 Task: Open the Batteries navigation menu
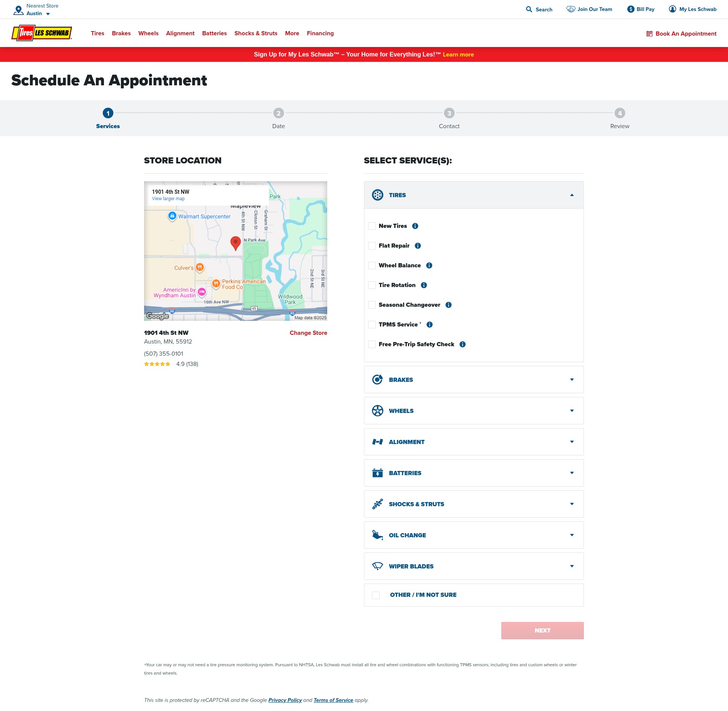tap(214, 33)
